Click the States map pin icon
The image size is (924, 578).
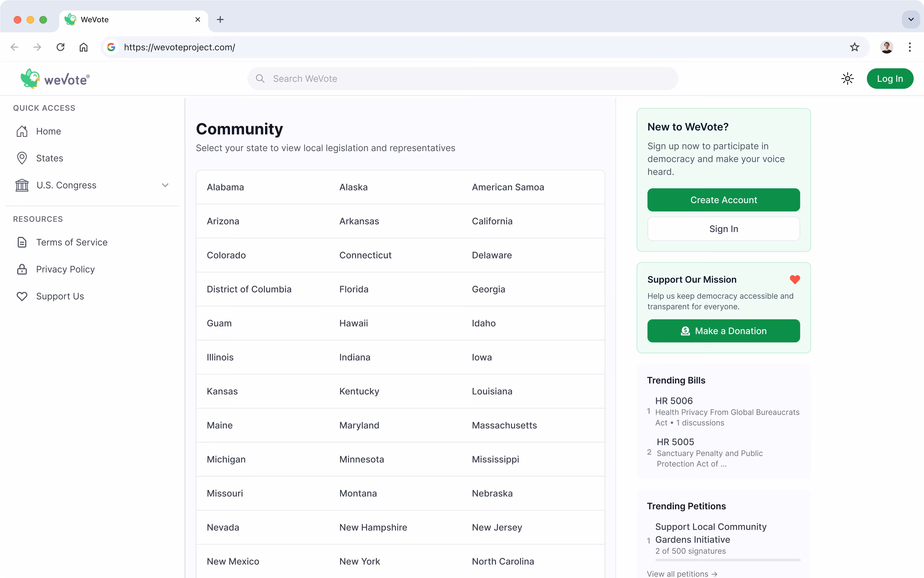[22, 158]
